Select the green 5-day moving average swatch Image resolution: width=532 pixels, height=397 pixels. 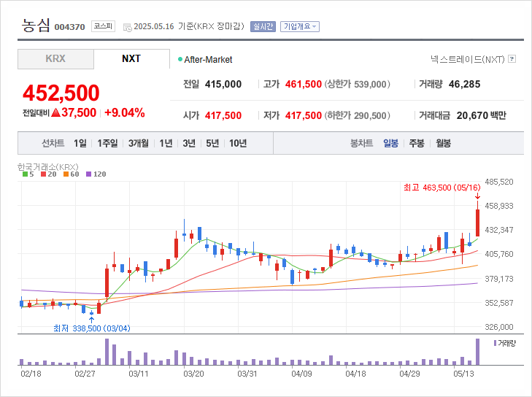pos(25,174)
